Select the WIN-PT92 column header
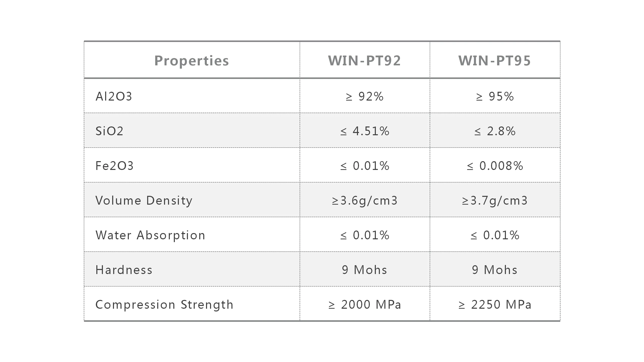Screen dimensions: 644x362 365,61
